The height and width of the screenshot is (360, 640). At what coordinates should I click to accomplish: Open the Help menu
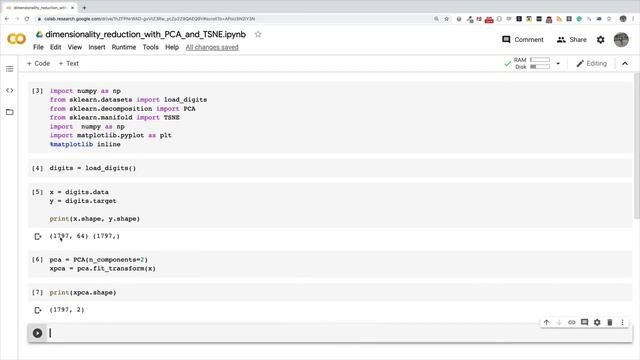point(172,47)
